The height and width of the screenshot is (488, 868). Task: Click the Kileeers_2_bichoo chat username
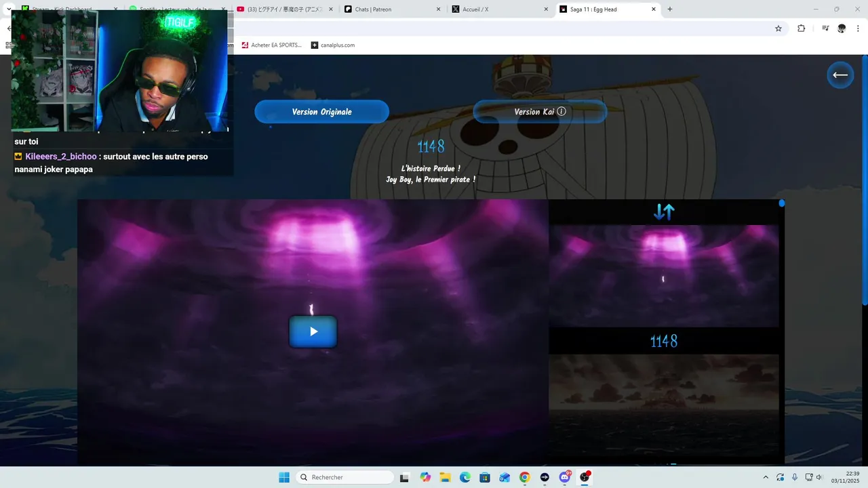[61, 157]
